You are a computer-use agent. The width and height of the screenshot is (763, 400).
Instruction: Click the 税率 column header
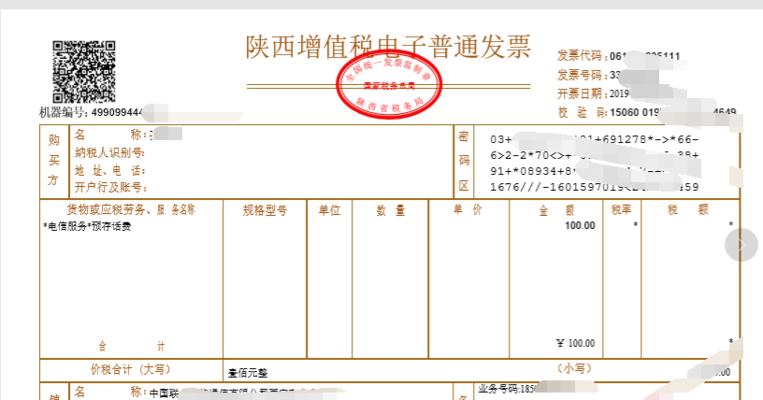(621, 210)
